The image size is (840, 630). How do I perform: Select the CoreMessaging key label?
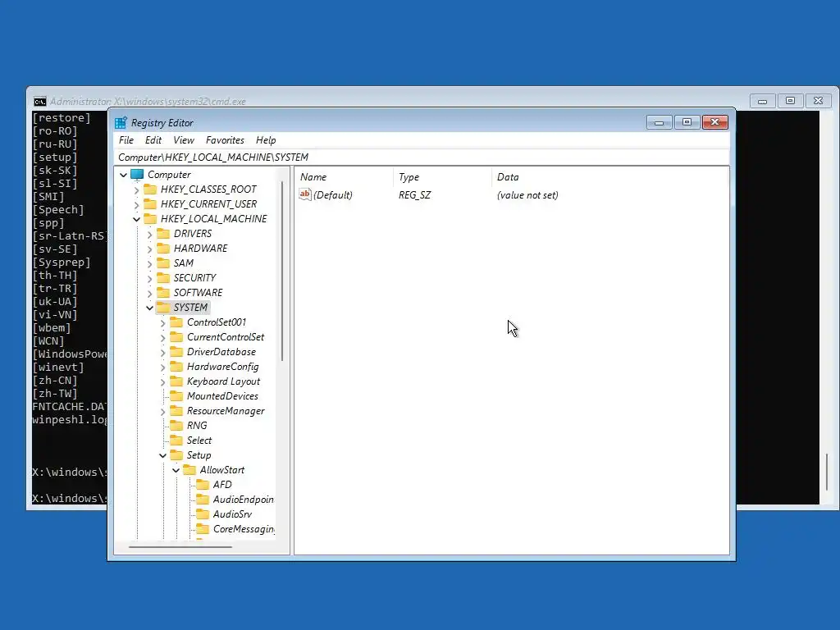pos(244,529)
